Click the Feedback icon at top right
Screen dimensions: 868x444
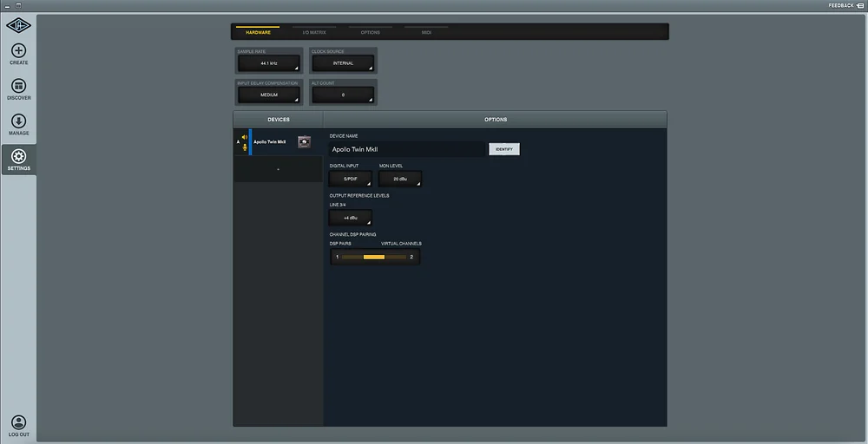click(x=859, y=5)
